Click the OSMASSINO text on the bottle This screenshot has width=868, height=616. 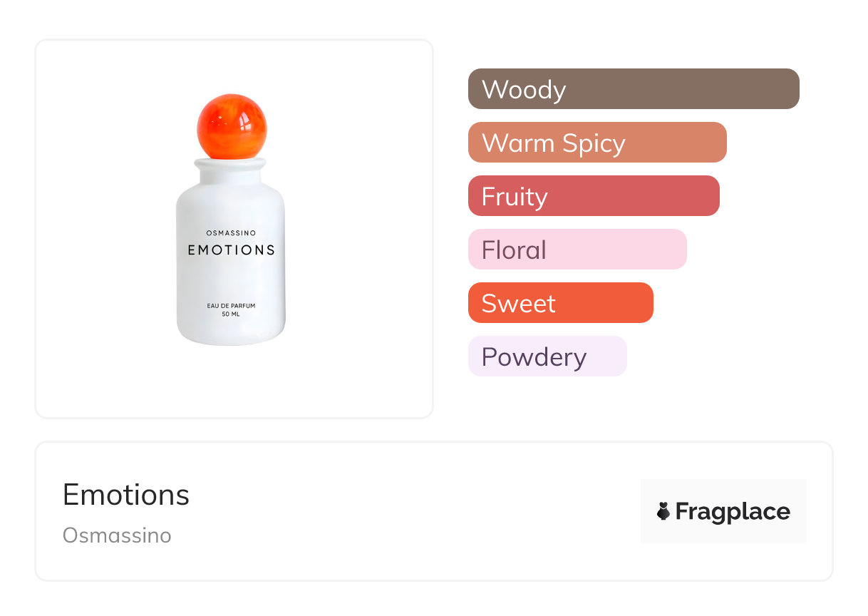pyautogui.click(x=231, y=233)
